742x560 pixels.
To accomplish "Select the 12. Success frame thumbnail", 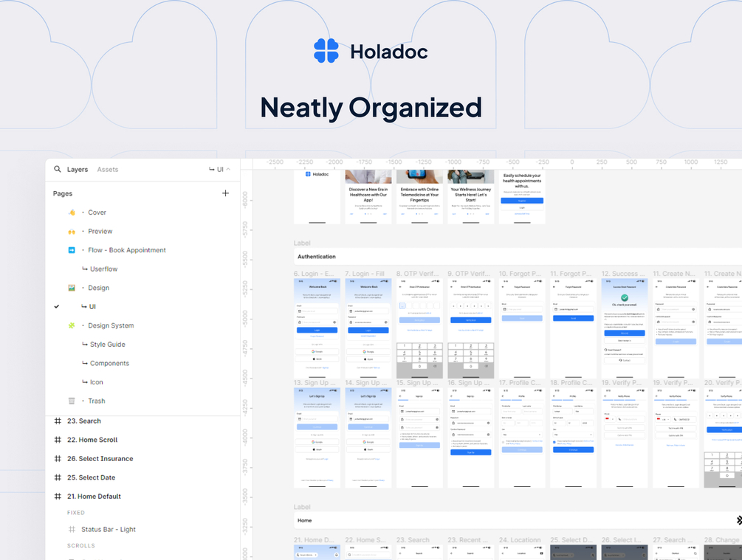I will [625, 328].
